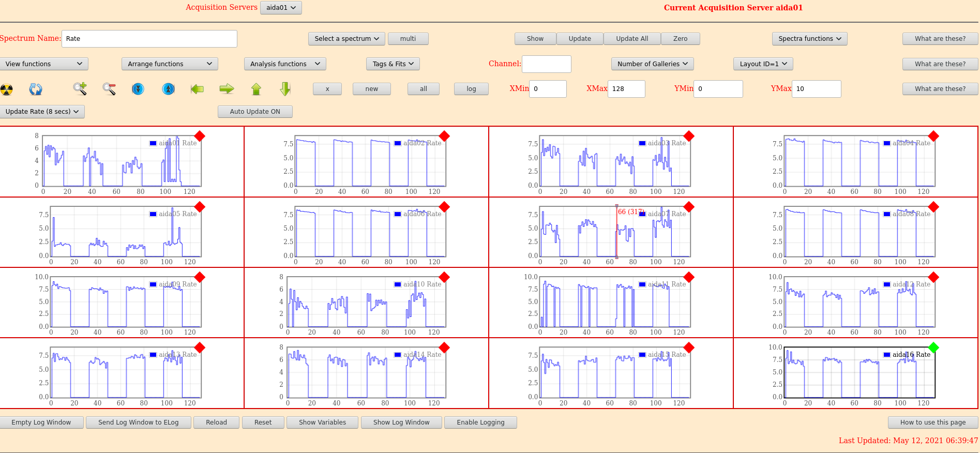Zoom out with the magnifier minus icon
The image size is (980, 453).
pyautogui.click(x=109, y=89)
